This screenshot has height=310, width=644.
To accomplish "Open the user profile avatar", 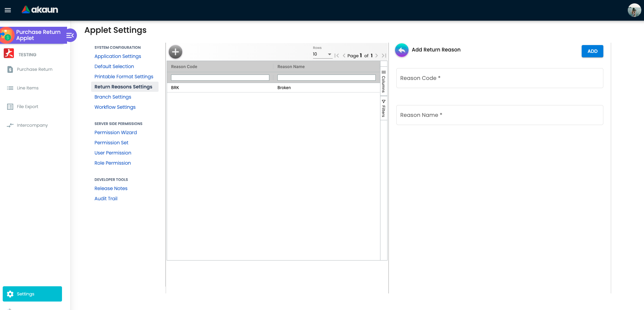I will coord(634,10).
